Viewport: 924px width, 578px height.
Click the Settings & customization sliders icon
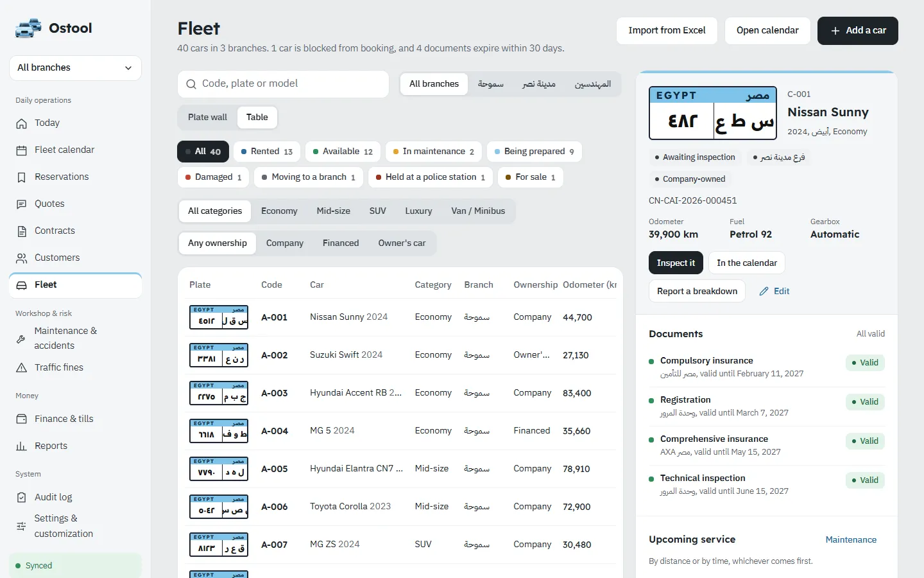coord(21,526)
